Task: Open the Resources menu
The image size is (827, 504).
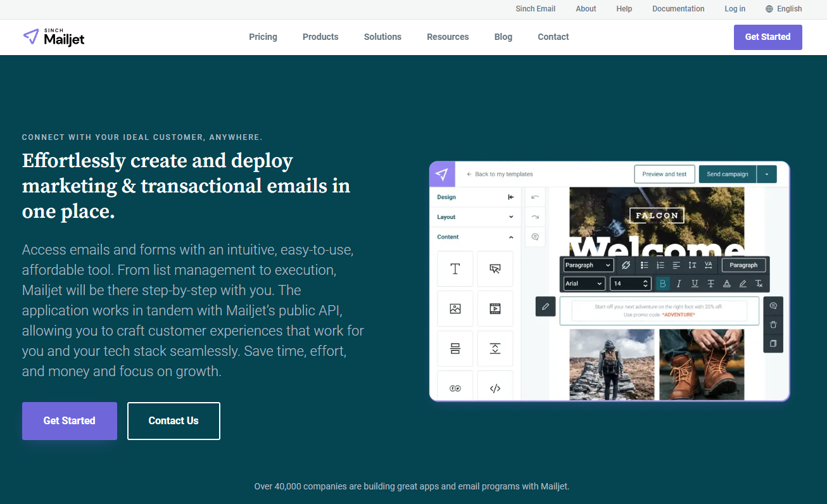Action: (448, 37)
